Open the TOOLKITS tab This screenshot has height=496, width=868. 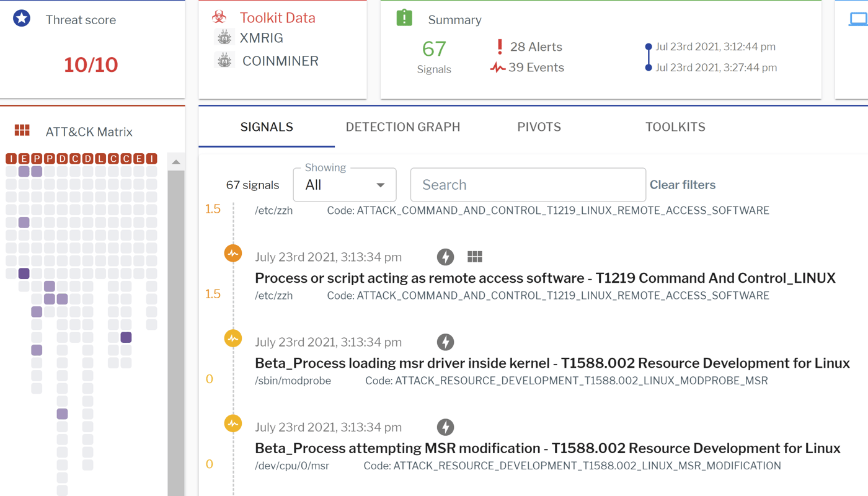pos(675,126)
